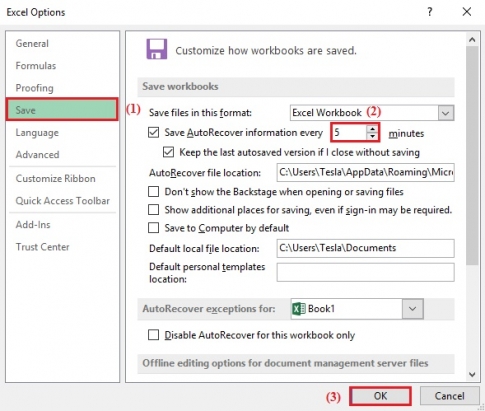The height and width of the screenshot is (411, 485).
Task: Open the Customize Ribbon category
Action: pos(55,179)
